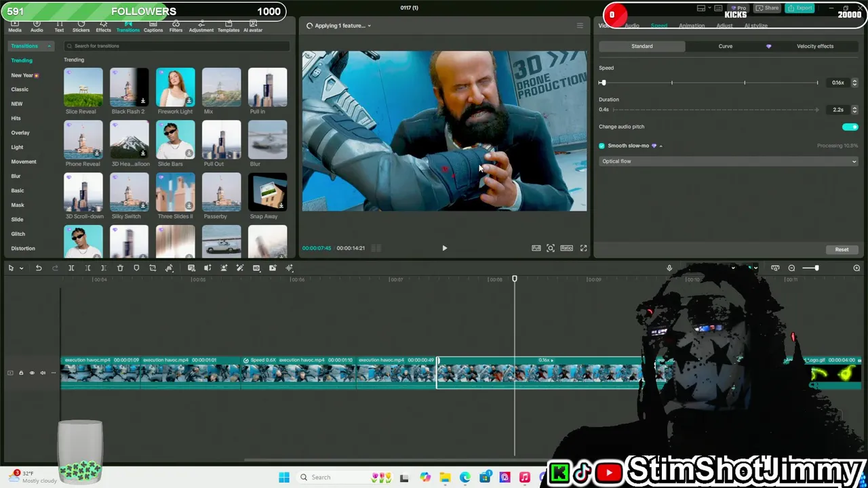
Task: Click the Duration slider track
Action: 717,110
